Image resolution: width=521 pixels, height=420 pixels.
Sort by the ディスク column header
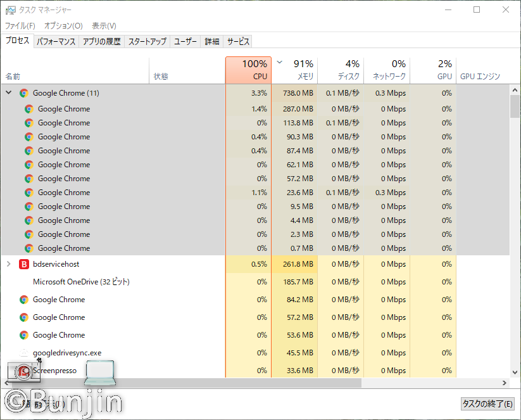pos(341,70)
